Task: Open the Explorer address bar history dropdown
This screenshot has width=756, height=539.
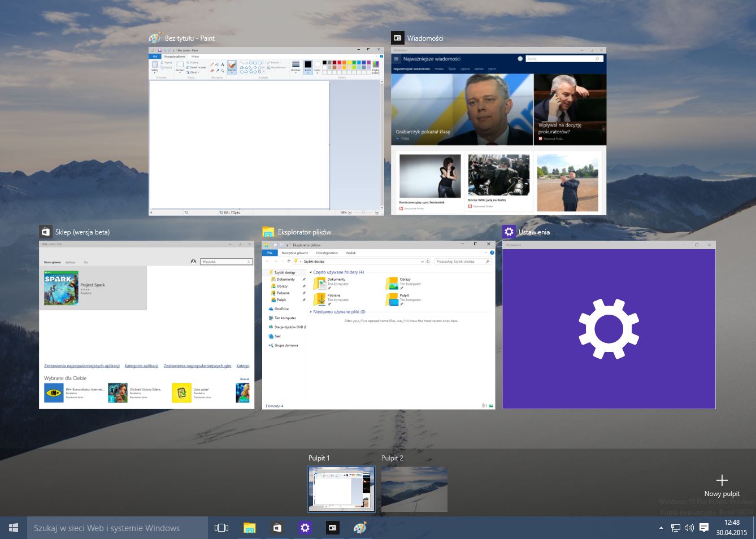Action: (x=422, y=262)
